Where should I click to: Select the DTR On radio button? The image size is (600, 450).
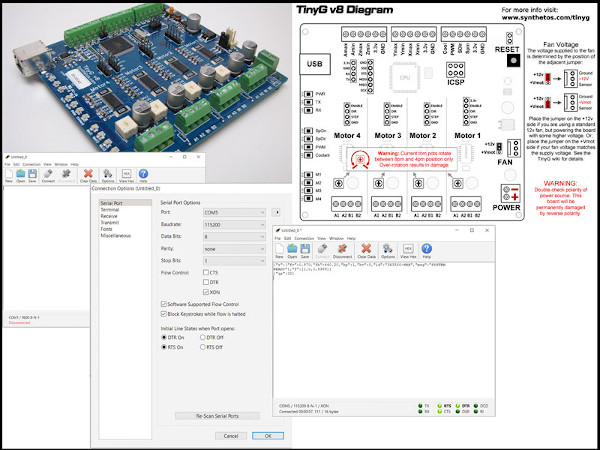coord(164,338)
